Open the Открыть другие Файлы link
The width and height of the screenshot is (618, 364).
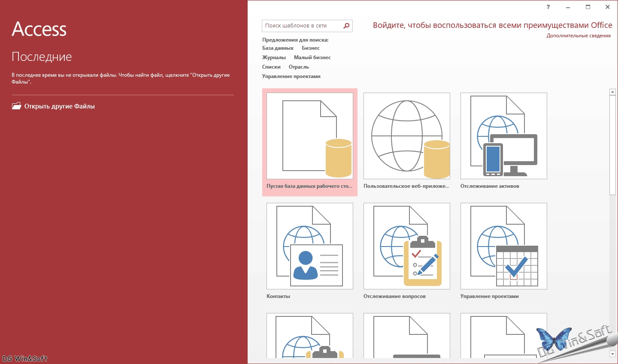click(60, 106)
